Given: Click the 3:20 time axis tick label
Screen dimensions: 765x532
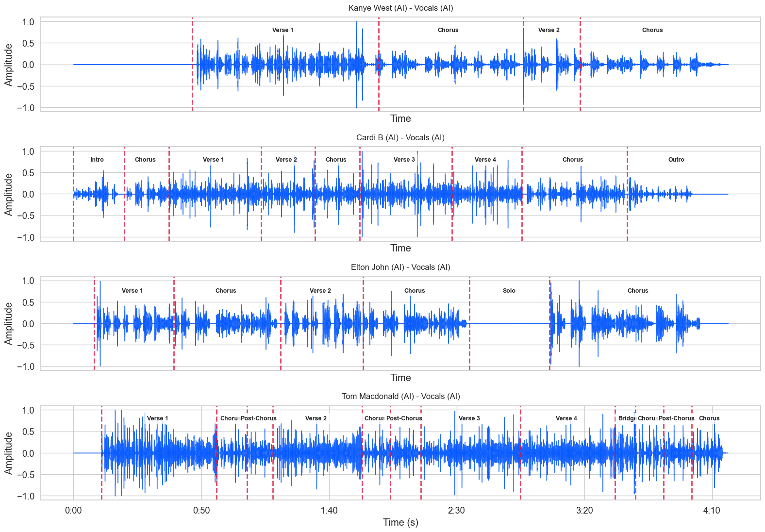Looking at the screenshot, I should point(584,511).
